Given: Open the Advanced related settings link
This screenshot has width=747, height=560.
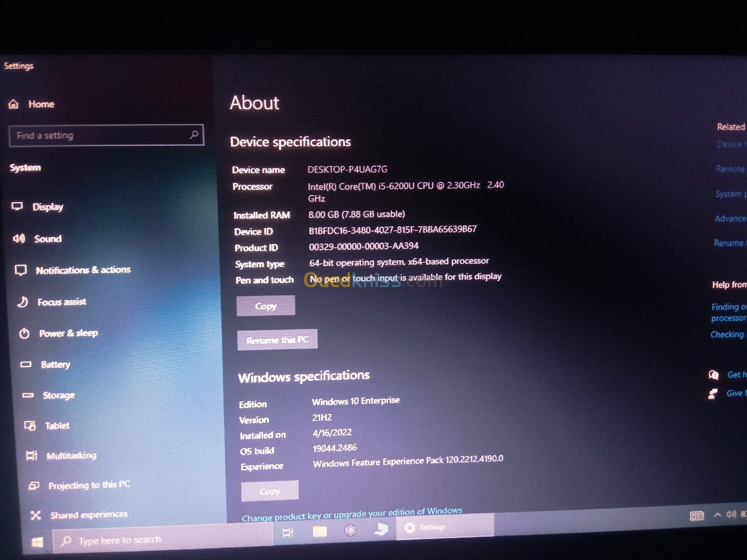Looking at the screenshot, I should pyautogui.click(x=730, y=218).
